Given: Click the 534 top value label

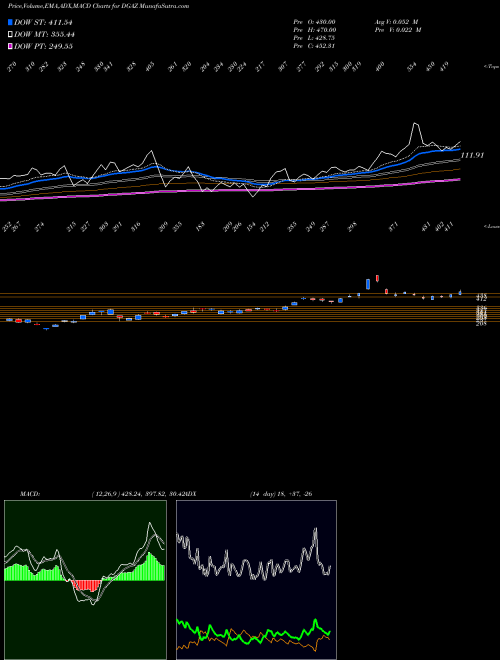Looking at the screenshot, I should click(x=412, y=67).
